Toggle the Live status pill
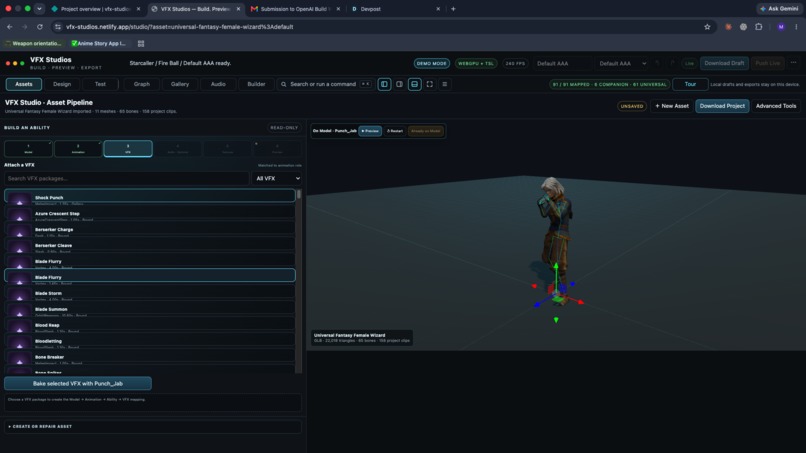The image size is (806, 453). click(x=689, y=63)
